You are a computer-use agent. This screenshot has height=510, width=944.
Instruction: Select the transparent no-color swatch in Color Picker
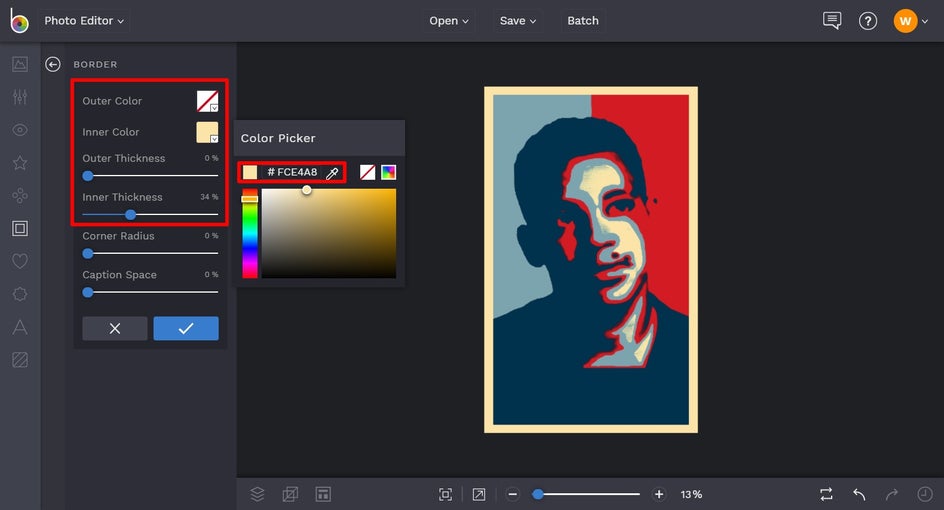[x=368, y=172]
